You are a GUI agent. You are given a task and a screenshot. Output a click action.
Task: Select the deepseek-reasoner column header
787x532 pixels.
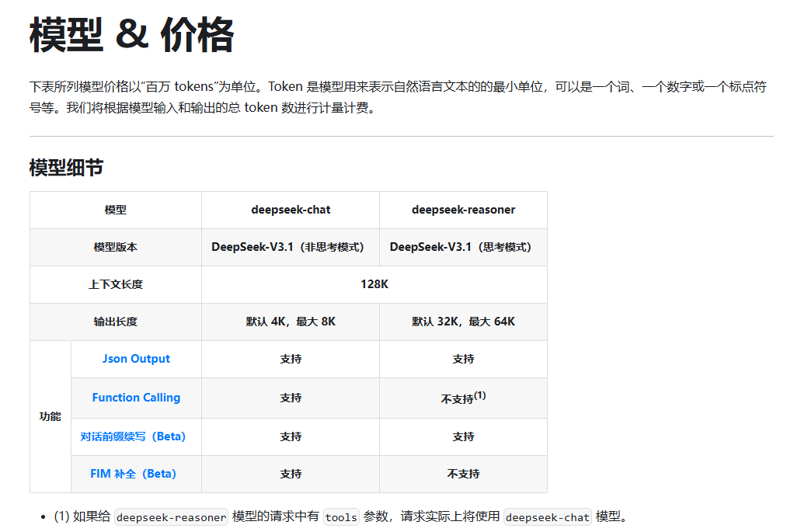coord(463,210)
